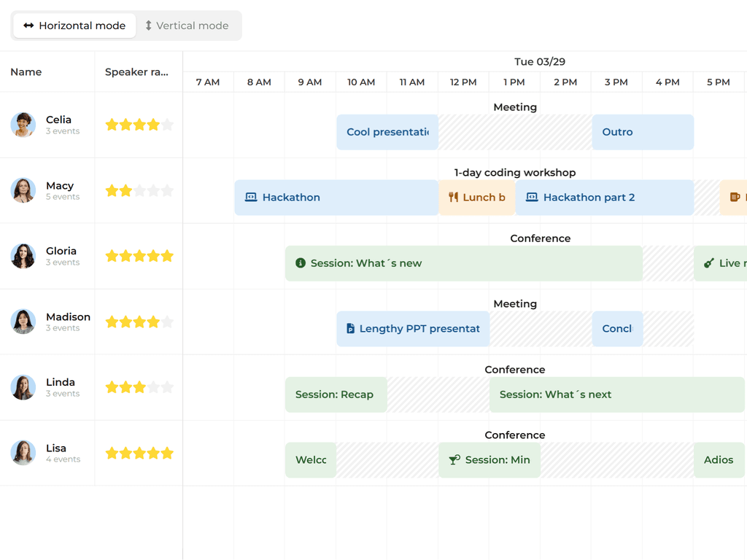Click the fourth star of Linda's rating
This screenshot has height=560, width=747.
(154, 387)
